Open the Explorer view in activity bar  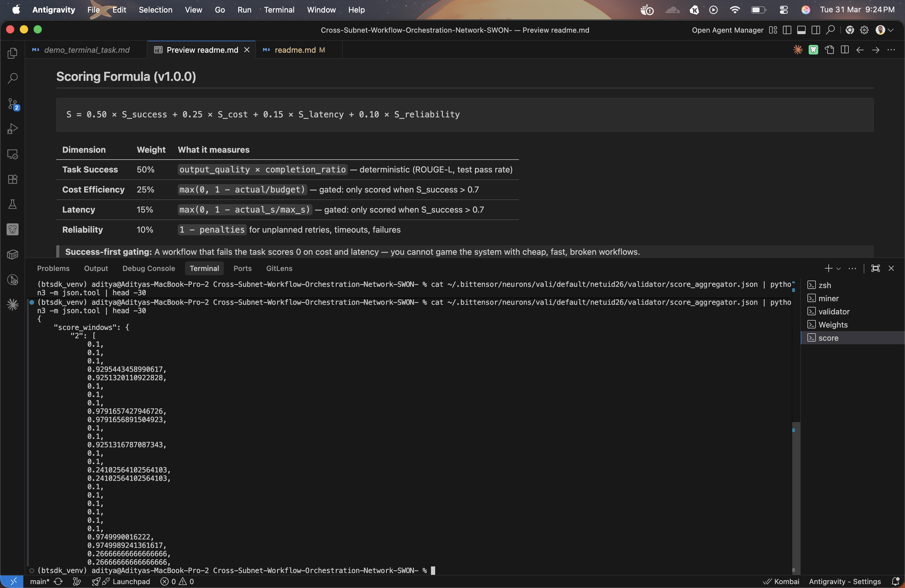point(13,53)
